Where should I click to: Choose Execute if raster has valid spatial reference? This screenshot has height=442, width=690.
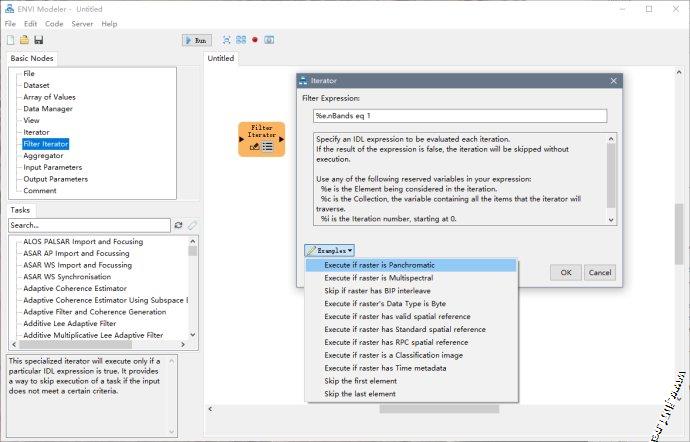(x=411, y=317)
